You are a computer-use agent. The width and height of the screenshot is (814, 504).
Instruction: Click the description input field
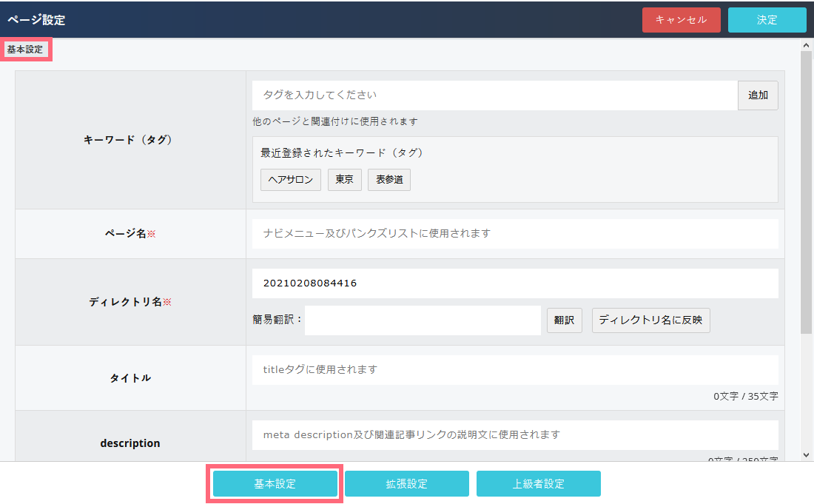514,434
